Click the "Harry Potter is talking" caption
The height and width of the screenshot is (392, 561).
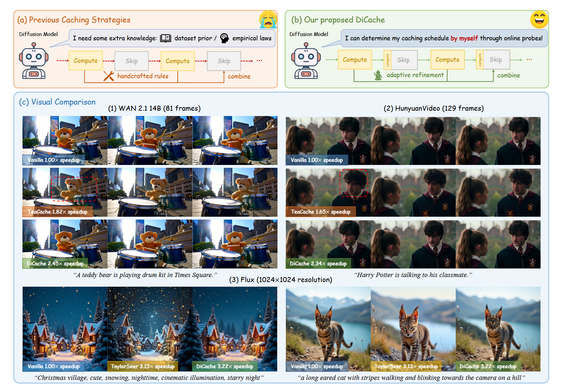[413, 275]
